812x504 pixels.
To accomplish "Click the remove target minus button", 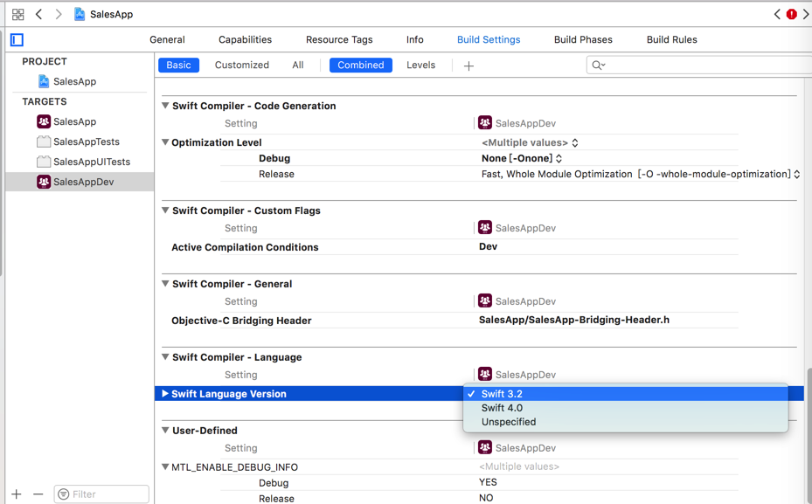I will point(38,494).
